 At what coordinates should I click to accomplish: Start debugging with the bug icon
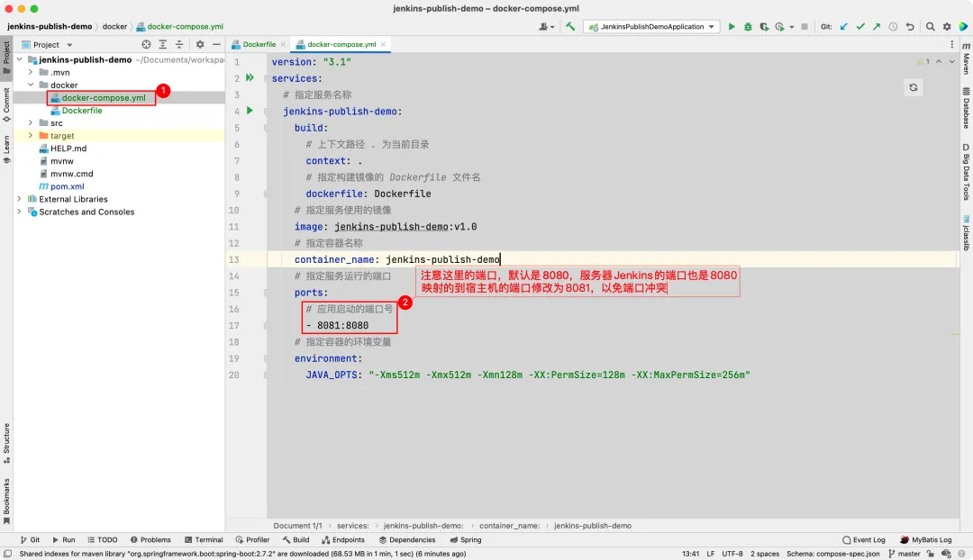748,27
